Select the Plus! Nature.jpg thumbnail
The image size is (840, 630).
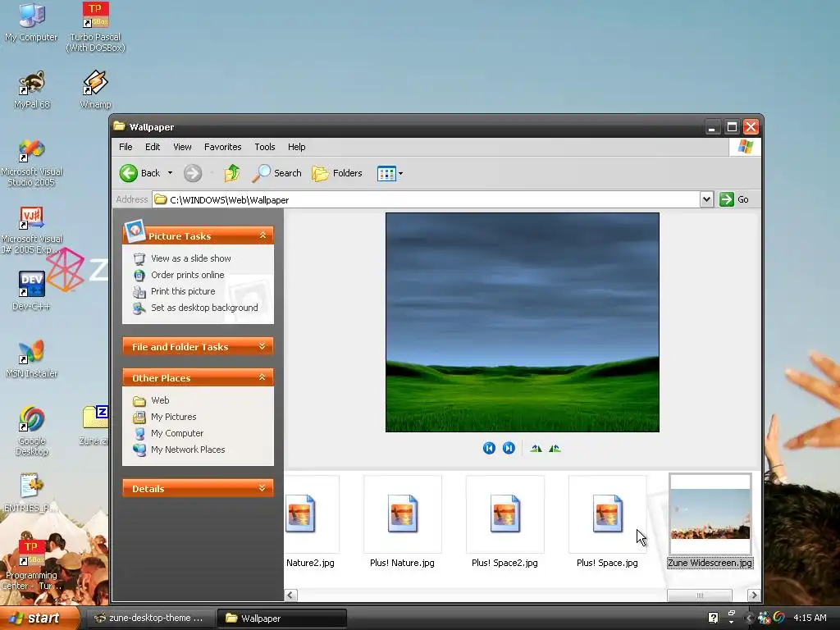click(402, 521)
